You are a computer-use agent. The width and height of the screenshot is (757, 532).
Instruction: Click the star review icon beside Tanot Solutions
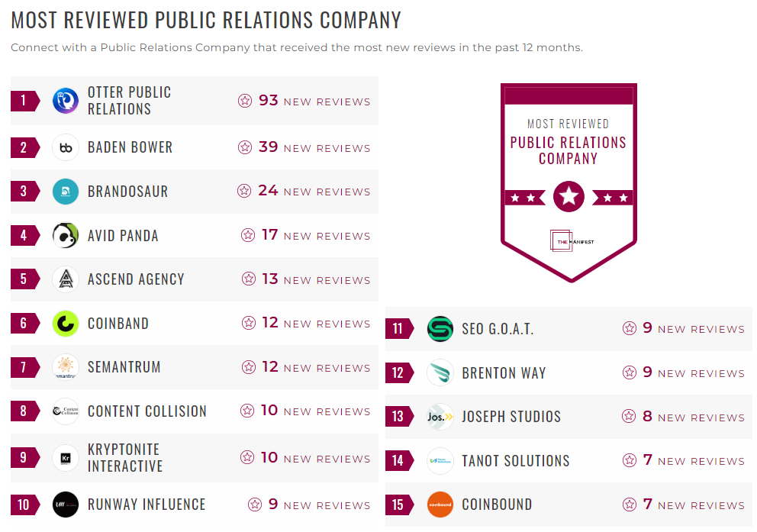(630, 460)
